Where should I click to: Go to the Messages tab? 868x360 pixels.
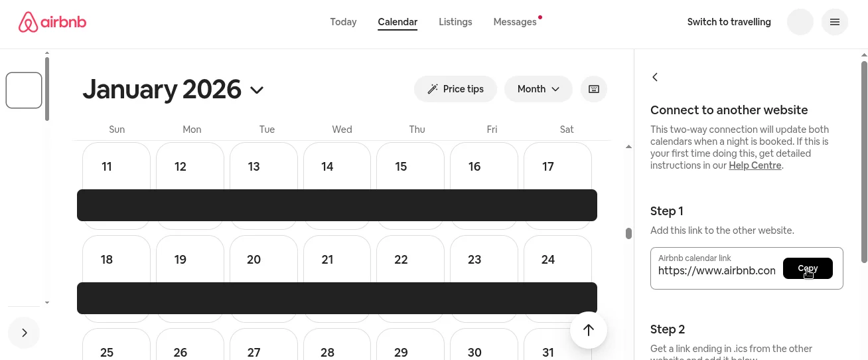click(x=515, y=22)
